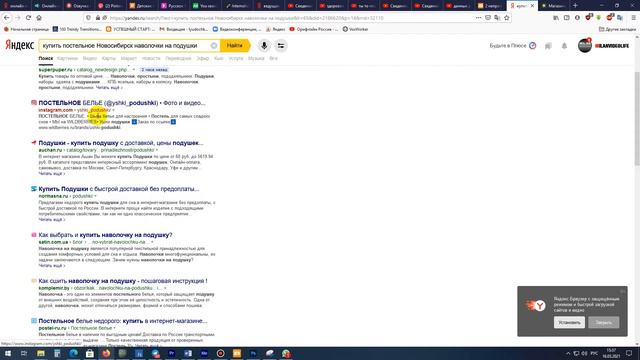Switch to the Маркет tab
Viewport: 640px width, 360px height.
129,58
